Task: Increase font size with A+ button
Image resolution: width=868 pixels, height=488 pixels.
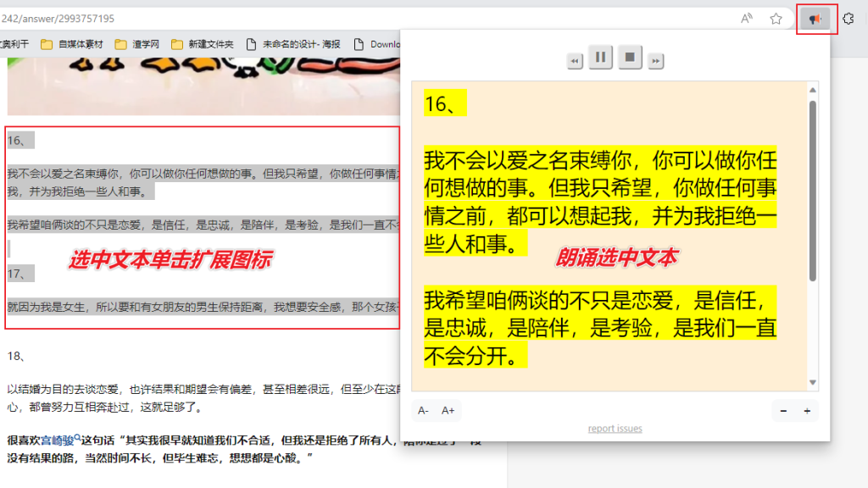Action: pos(448,410)
